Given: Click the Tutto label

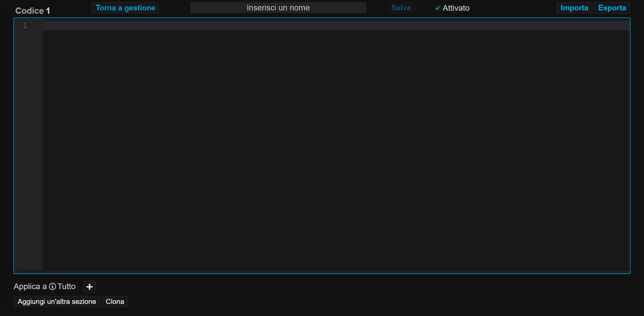Looking at the screenshot, I should [66, 286].
